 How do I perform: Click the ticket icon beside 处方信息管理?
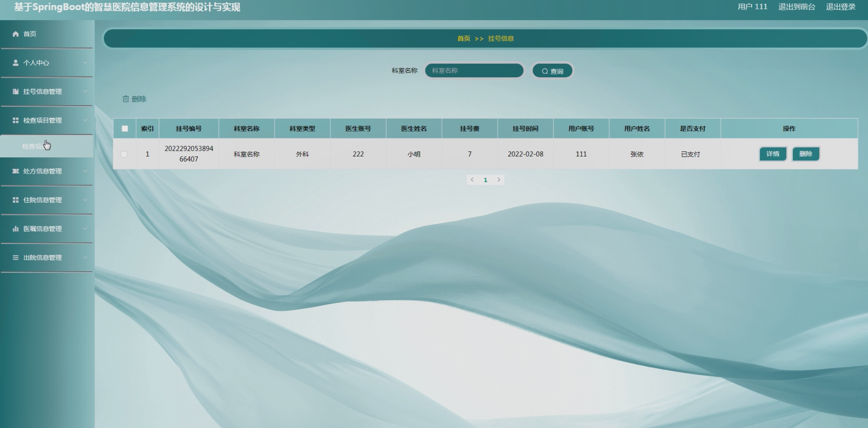15,171
